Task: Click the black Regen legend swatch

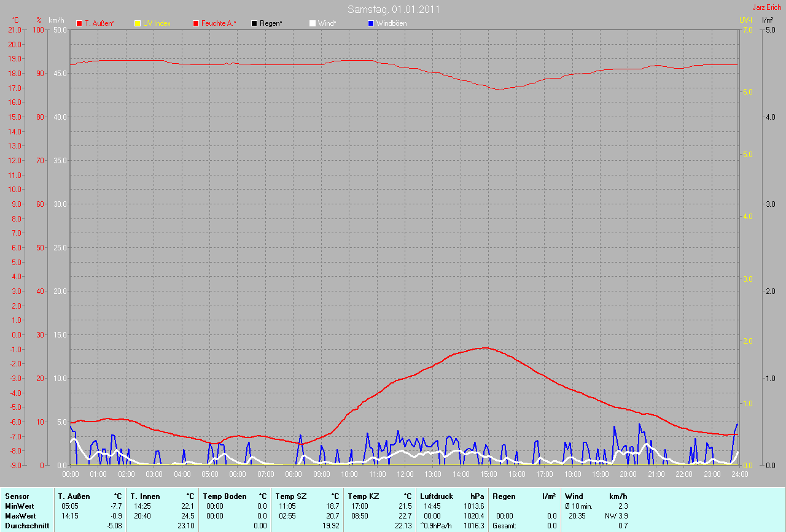Action: 254,23
